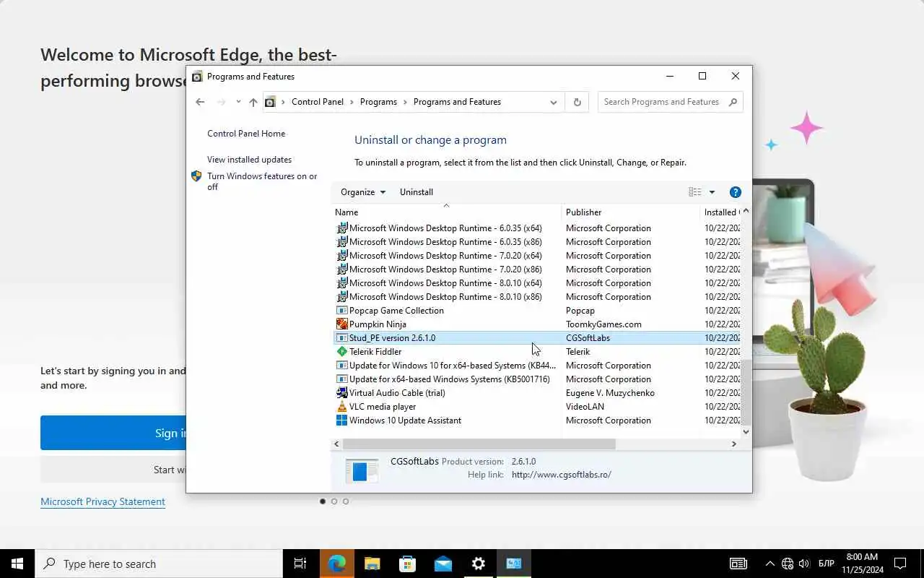Refresh the Programs and Features list
924x578 pixels.
coord(577,102)
